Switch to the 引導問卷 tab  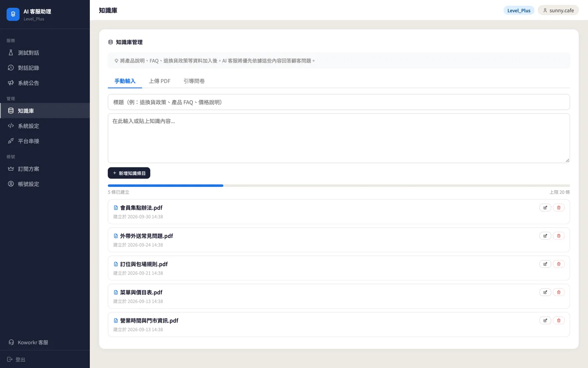click(x=194, y=81)
